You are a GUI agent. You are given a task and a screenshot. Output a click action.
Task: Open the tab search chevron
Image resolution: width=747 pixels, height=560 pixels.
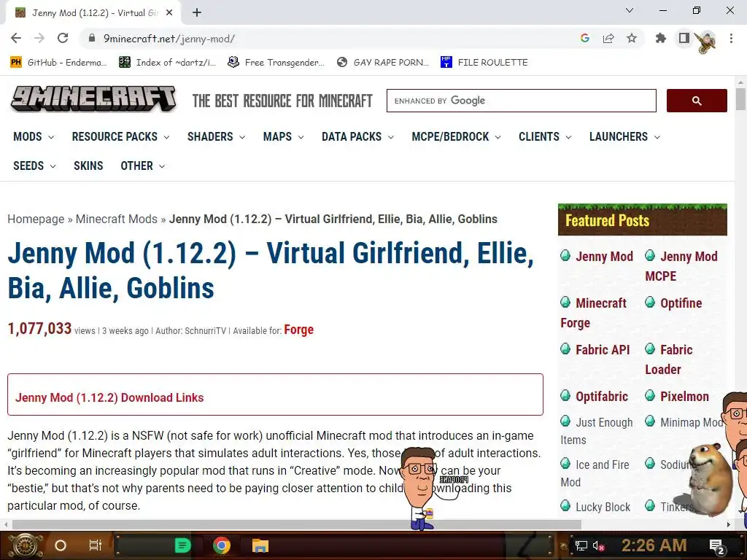[x=630, y=10]
